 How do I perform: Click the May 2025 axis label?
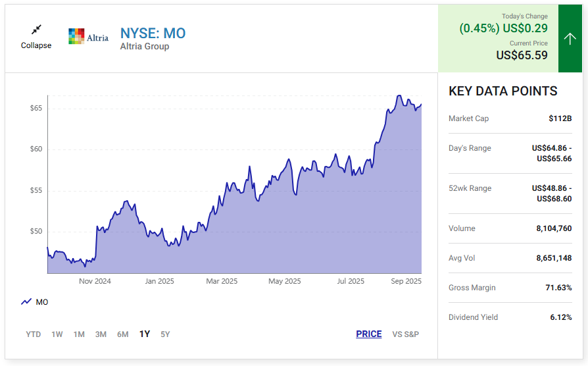point(285,281)
